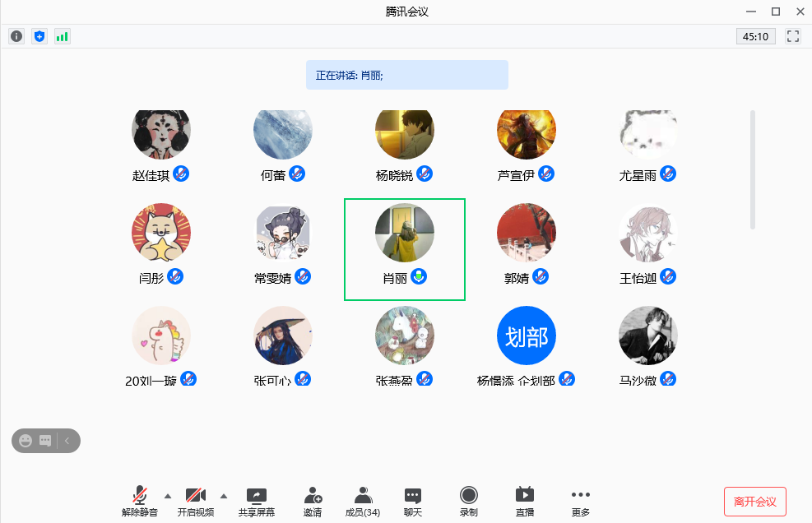
Task: Open the invite participants icon
Action: pos(313,501)
